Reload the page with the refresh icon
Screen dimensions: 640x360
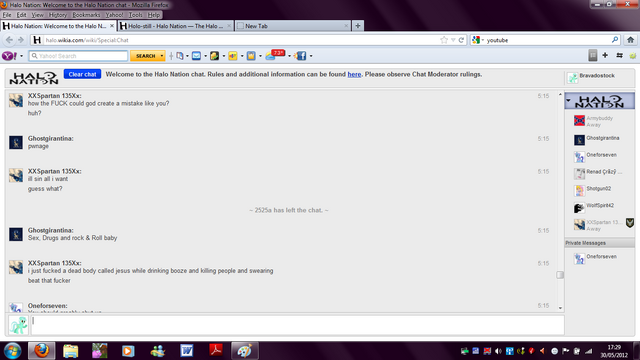click(461, 40)
